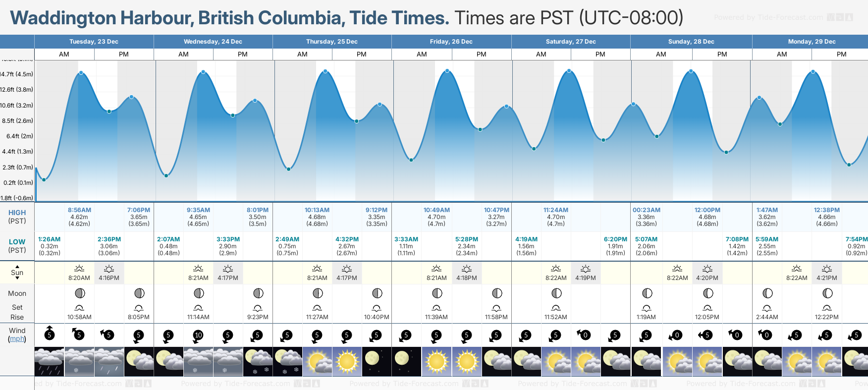Click the first rainy weather icon on Tuesday
Viewport: 868px width, 390px height.
49,361
